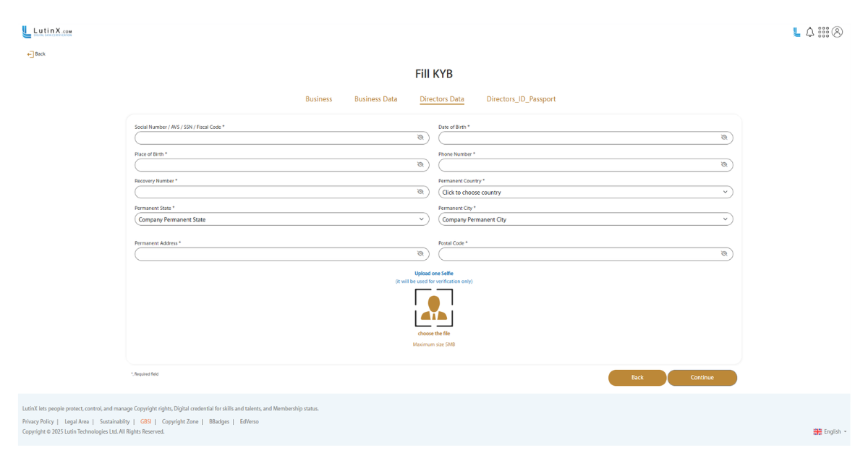Click the Place of Birth input field
Viewport: 868px width, 456px height.
pos(275,165)
